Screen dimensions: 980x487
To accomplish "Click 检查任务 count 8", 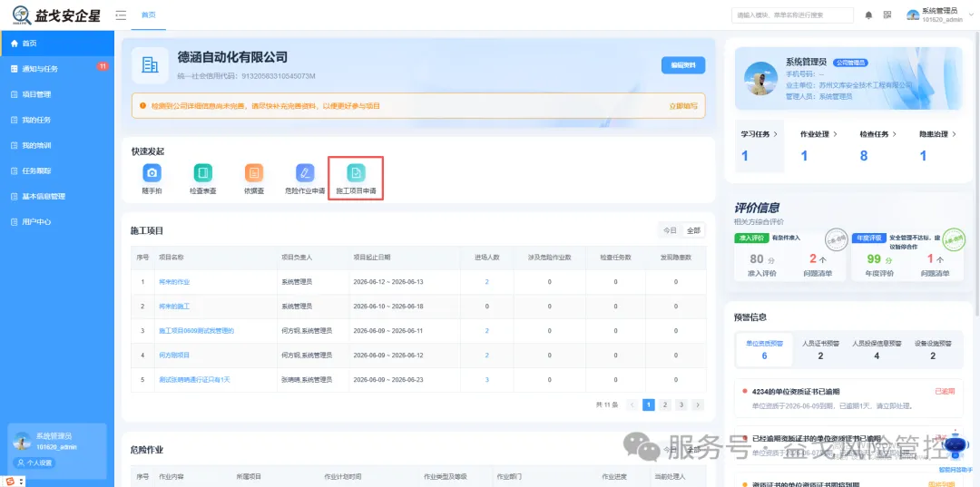I will point(864,156).
